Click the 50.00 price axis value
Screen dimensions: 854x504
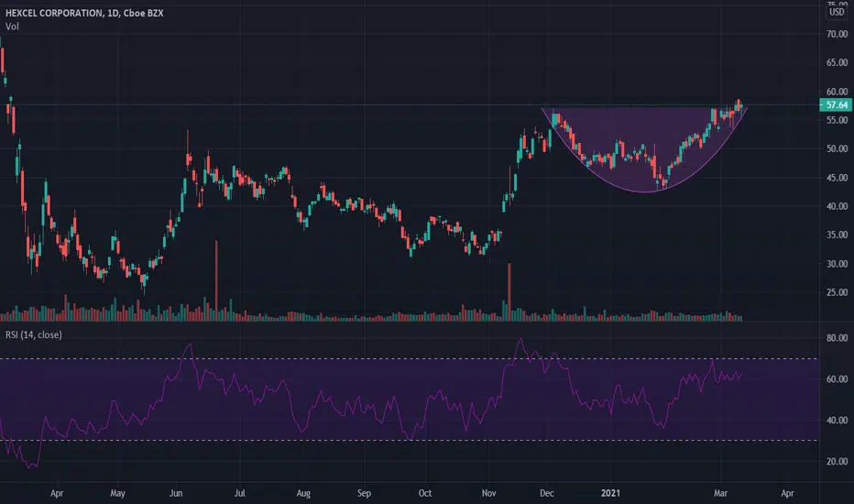tap(838, 148)
